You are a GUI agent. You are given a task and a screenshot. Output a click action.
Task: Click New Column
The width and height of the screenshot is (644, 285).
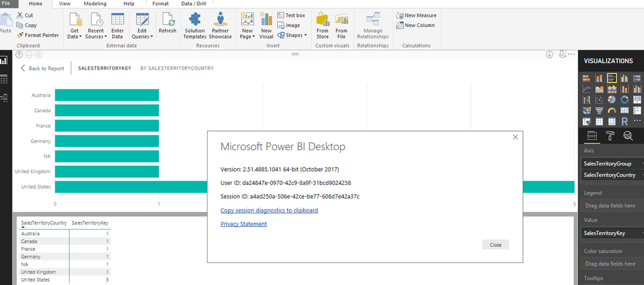(415, 25)
